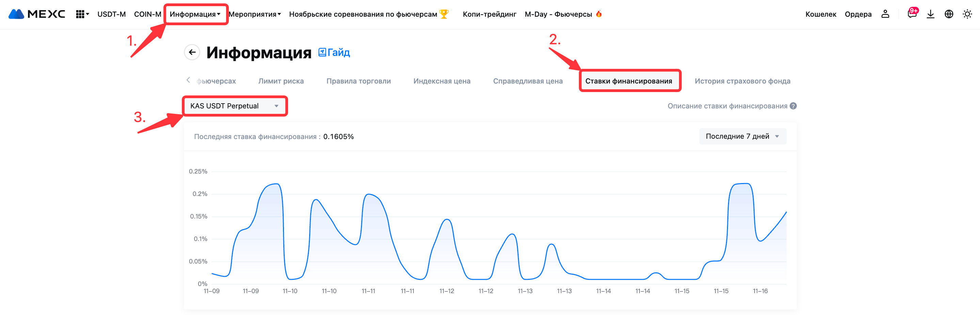The image size is (980, 317).
Task: Click the funding rate help question icon
Action: pyautogui.click(x=793, y=106)
